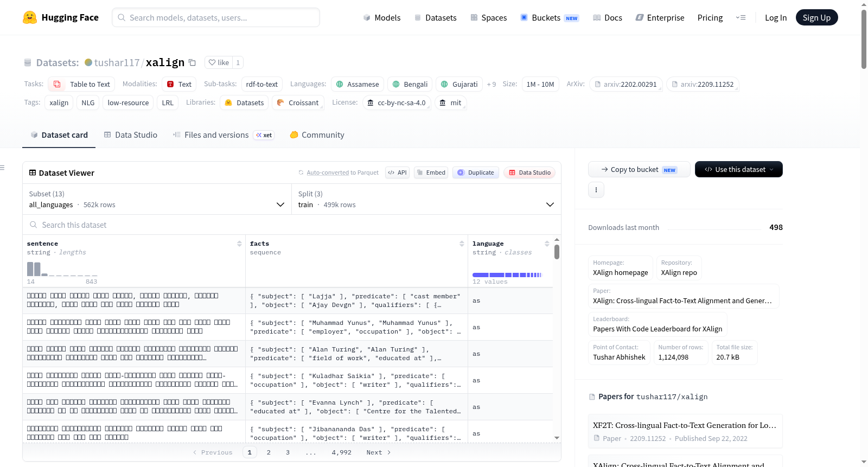Sort the language column using sort arrows
This screenshot has height=467, width=868.
tap(547, 244)
